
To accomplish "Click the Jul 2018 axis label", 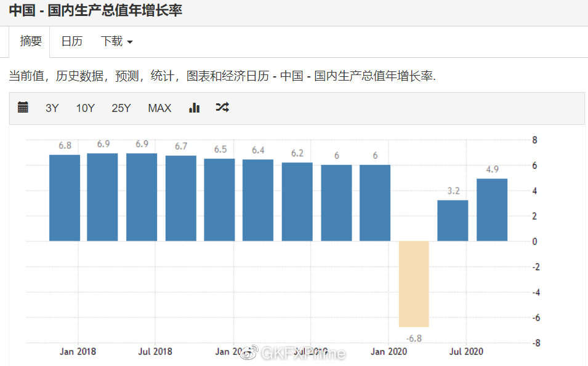I will coord(155,352).
